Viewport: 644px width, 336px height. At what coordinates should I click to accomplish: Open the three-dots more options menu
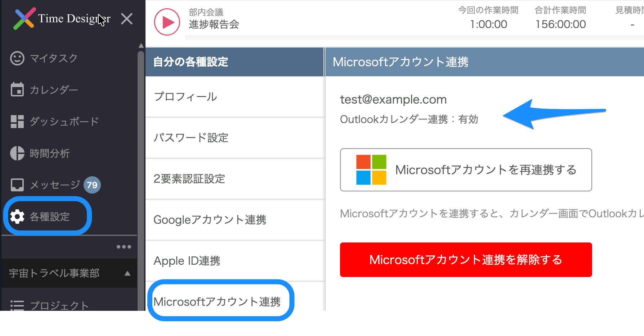pyautogui.click(x=124, y=247)
